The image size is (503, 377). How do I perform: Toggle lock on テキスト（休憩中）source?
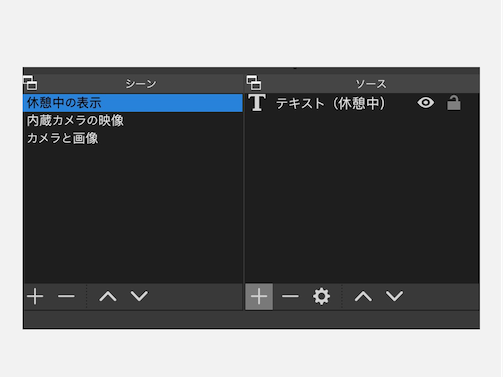[454, 103]
